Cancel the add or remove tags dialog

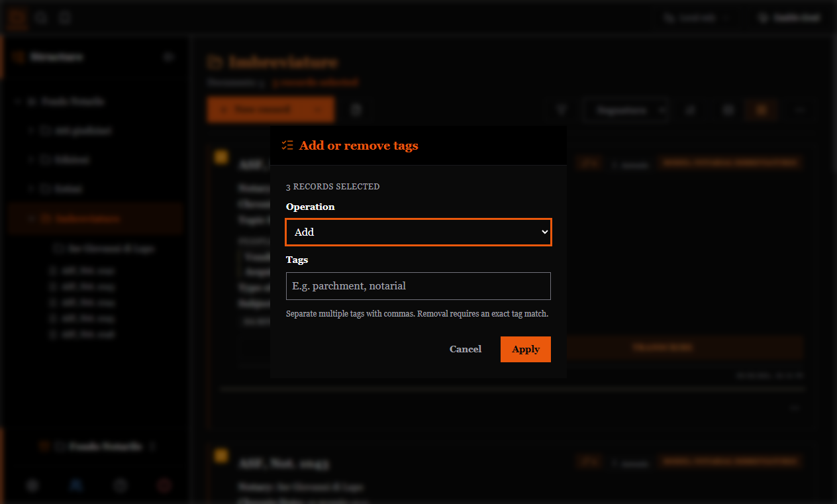click(466, 349)
